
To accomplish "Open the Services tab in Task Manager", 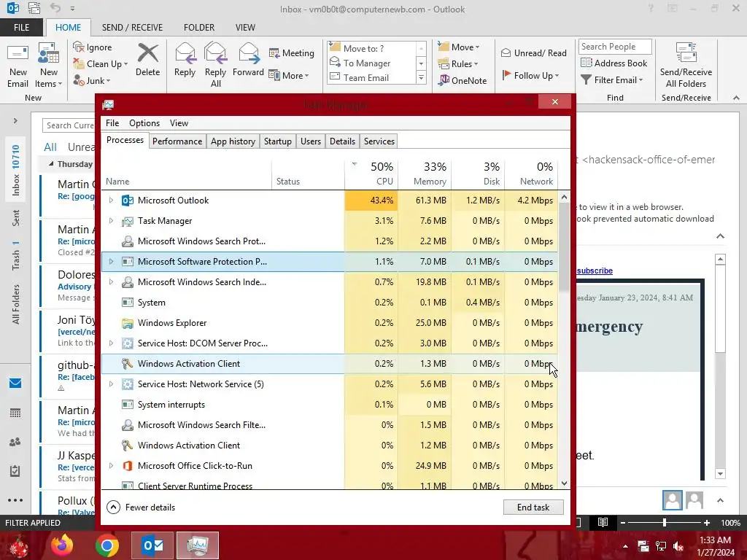I will (379, 141).
